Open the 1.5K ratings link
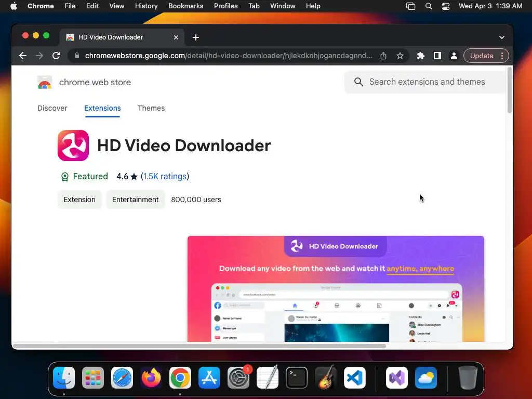Screen dimensions: 532x399 [x=165, y=177]
